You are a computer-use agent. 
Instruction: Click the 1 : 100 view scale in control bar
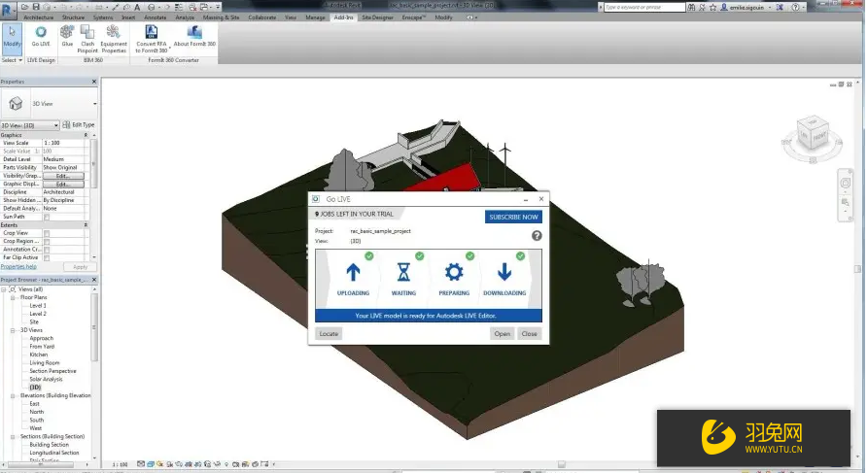[121, 464]
